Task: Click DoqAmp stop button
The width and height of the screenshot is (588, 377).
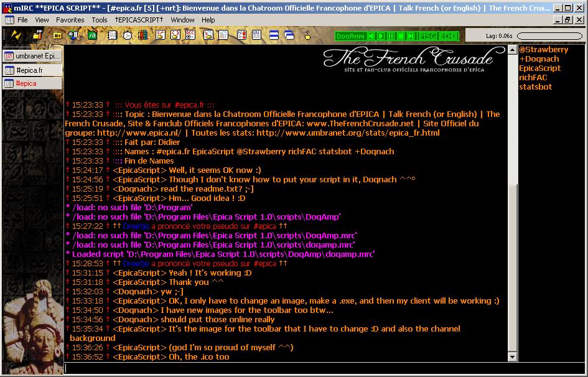Action: pyautogui.click(x=401, y=36)
